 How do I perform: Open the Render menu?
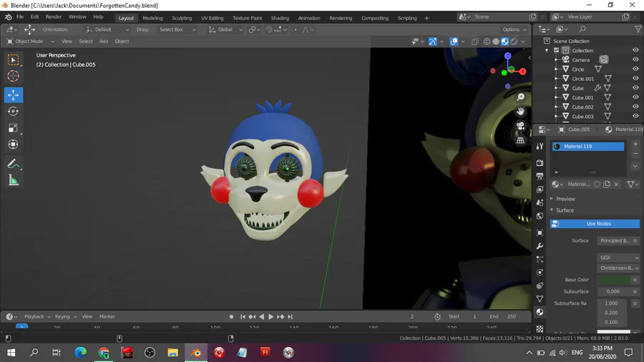pos(54,17)
